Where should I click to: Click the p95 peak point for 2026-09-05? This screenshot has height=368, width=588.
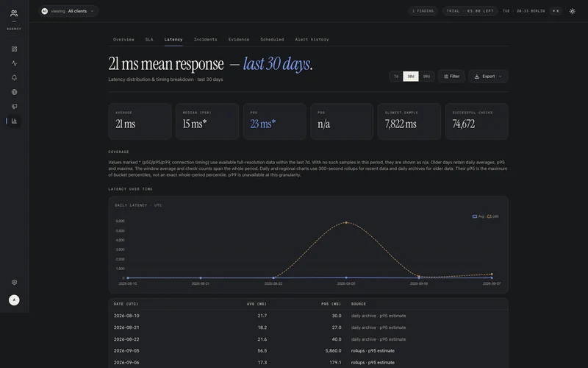click(346, 223)
